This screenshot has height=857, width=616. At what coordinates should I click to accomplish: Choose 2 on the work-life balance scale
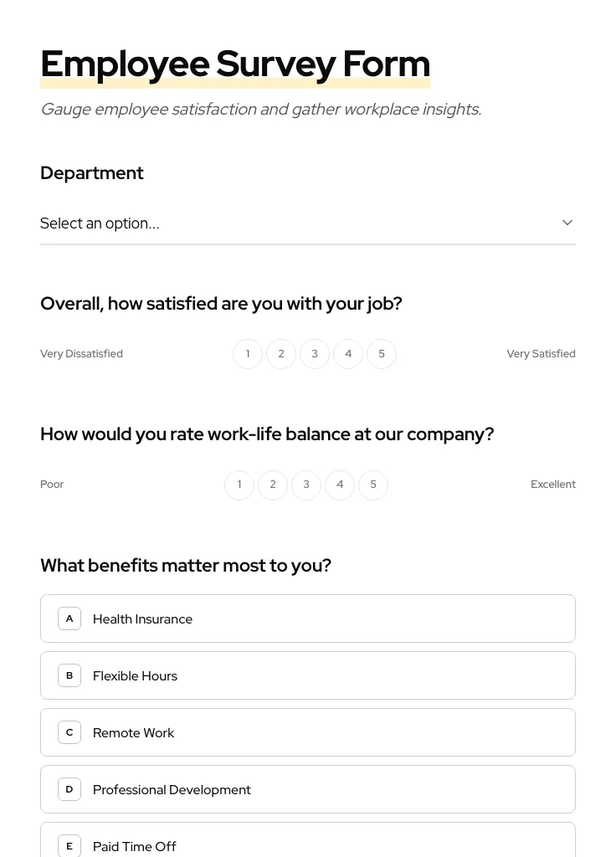(x=273, y=485)
